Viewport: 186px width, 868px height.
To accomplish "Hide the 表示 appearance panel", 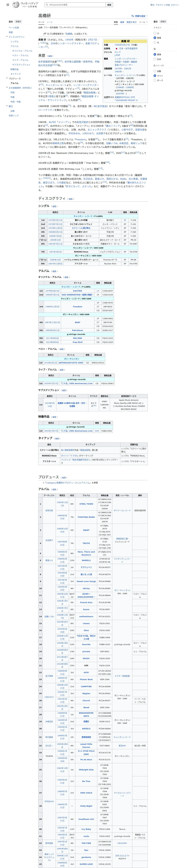I will [163, 22].
